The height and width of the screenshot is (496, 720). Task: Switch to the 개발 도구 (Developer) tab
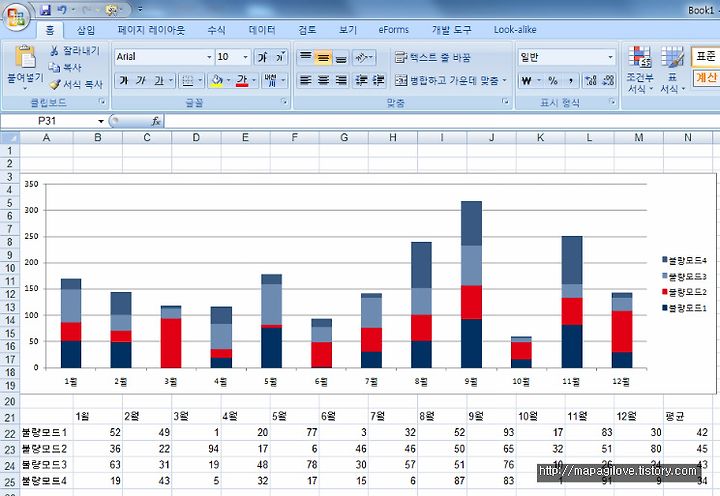point(451,30)
